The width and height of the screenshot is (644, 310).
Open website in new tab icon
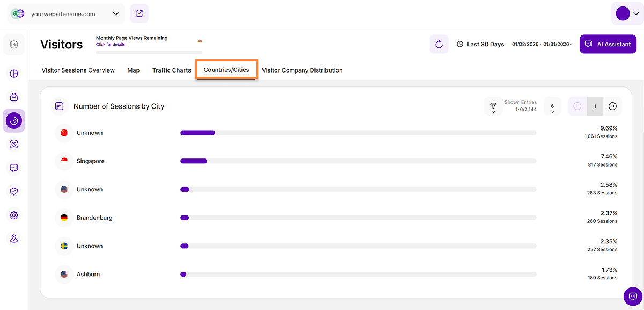139,13
